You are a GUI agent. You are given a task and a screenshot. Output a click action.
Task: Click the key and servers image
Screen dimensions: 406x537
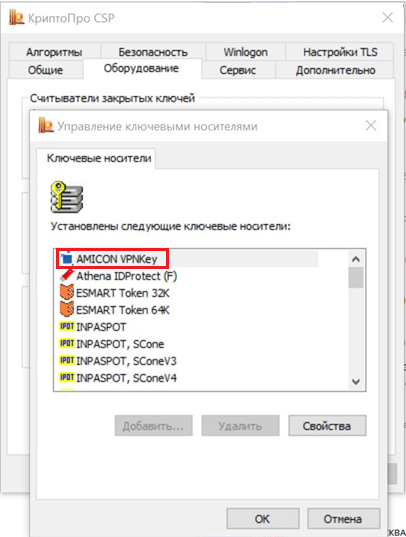[x=67, y=197]
